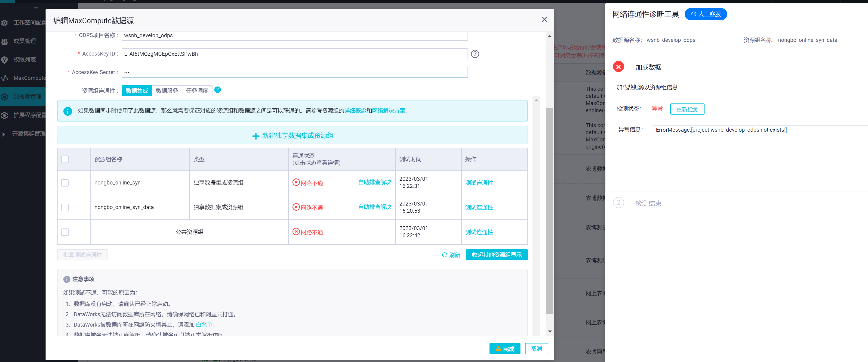Click vertical scrollbar thumb of the dialog
This screenshot has height=362, width=868.
click(x=550, y=211)
